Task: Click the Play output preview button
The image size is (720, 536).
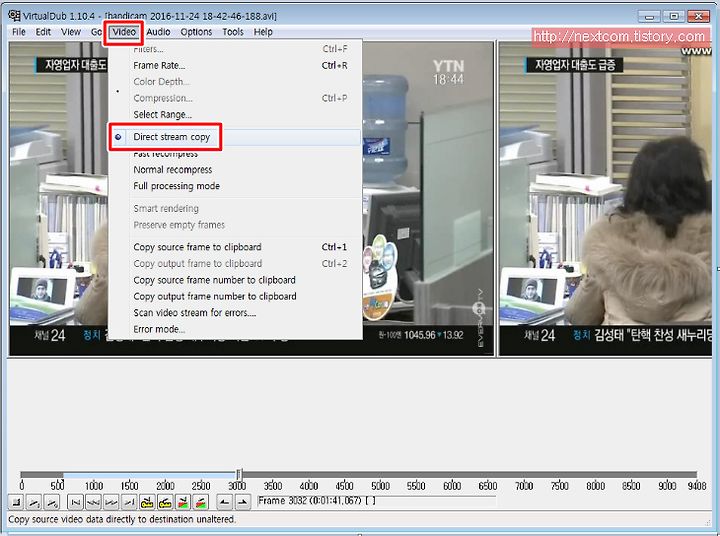Action: 52,502
